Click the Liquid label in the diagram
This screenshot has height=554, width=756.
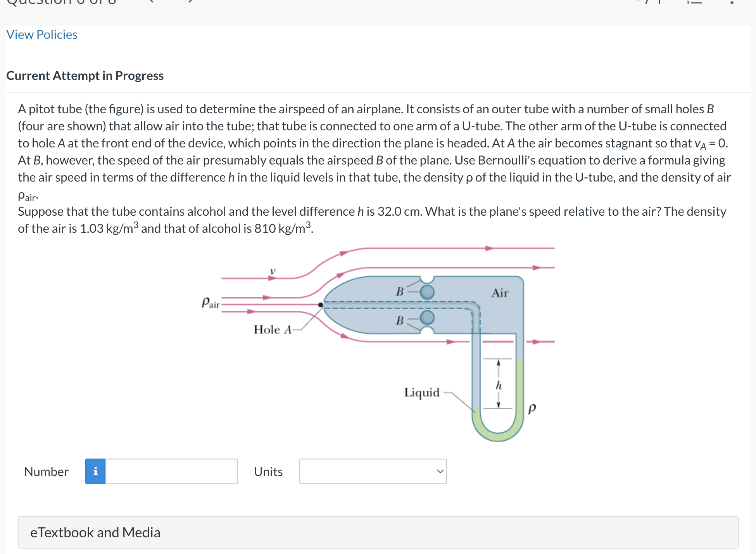422,393
